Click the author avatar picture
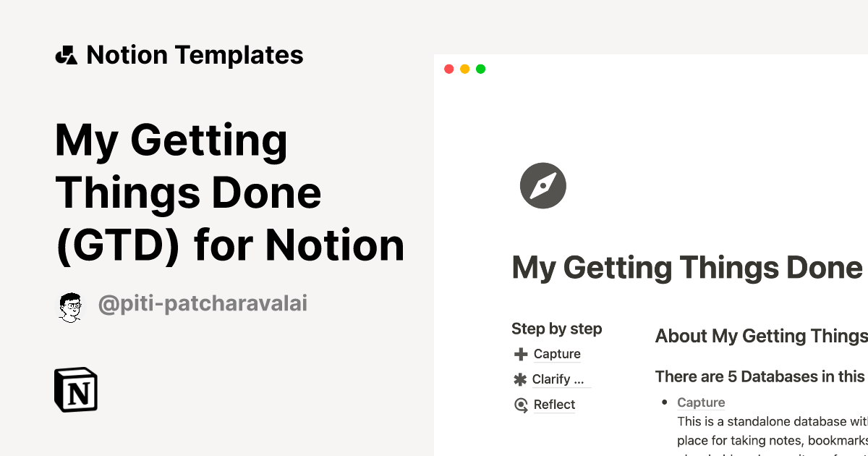The image size is (868, 456). point(69,305)
